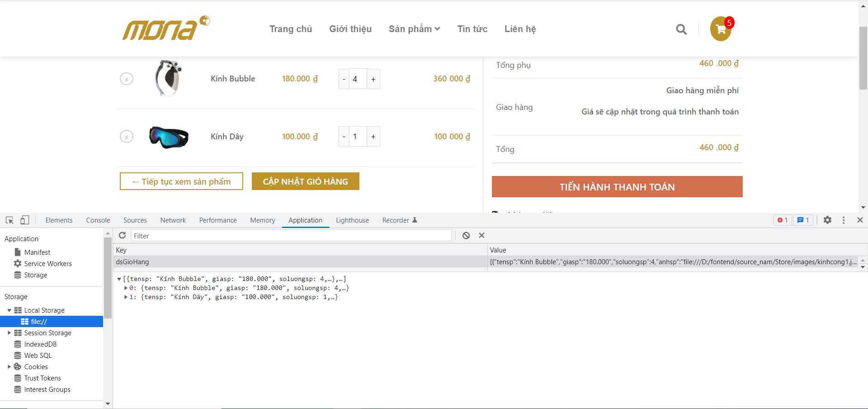The image size is (868, 409).
Task: Open DevTools settings gear
Action: [827, 220]
